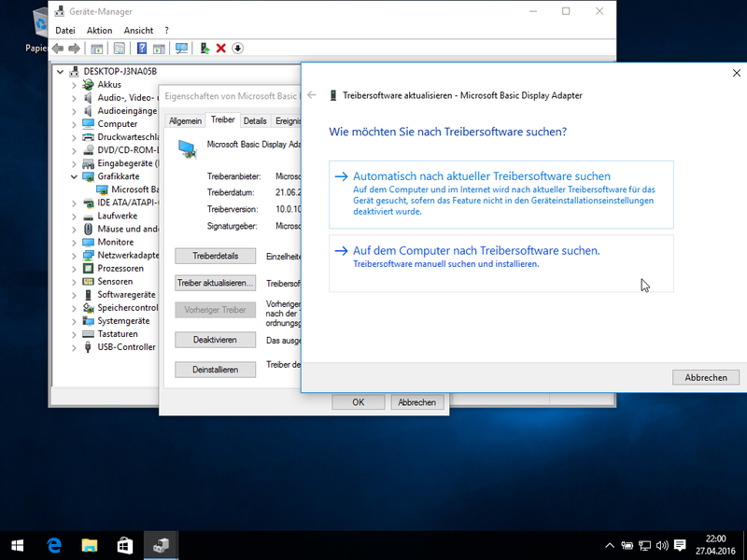747x560 pixels.
Task: Click the red X uninstall device toolbar icon
Action: point(220,48)
